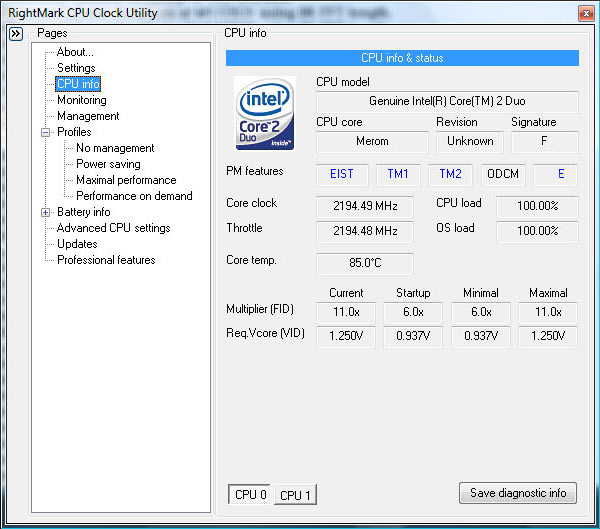Select the Battery info tree item
The image size is (600, 529).
83,212
